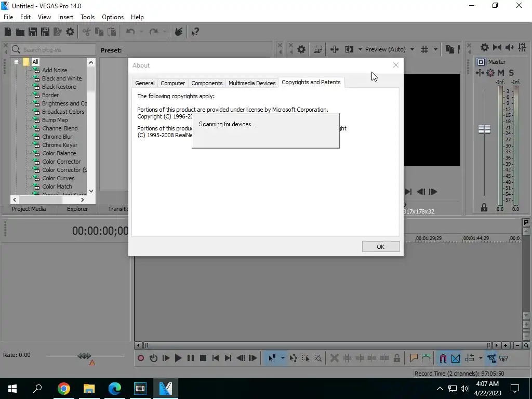The image size is (532, 399).
Task: Select the split screen view icon
Action: pyautogui.click(x=349, y=49)
